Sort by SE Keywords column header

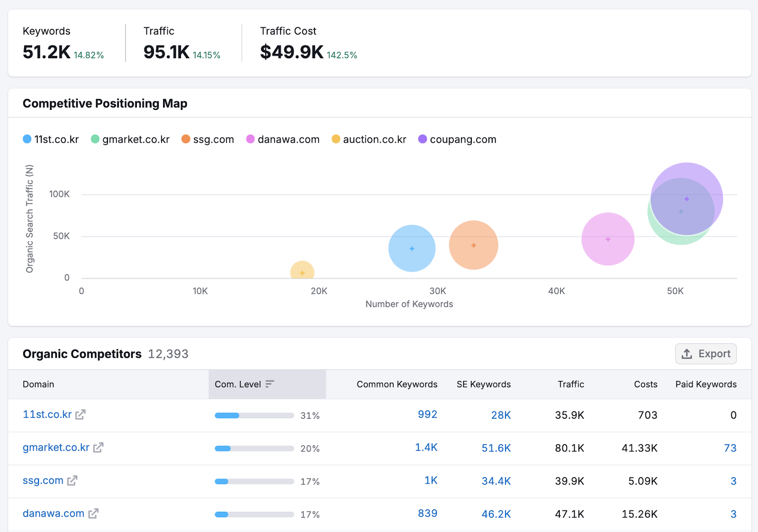click(483, 384)
